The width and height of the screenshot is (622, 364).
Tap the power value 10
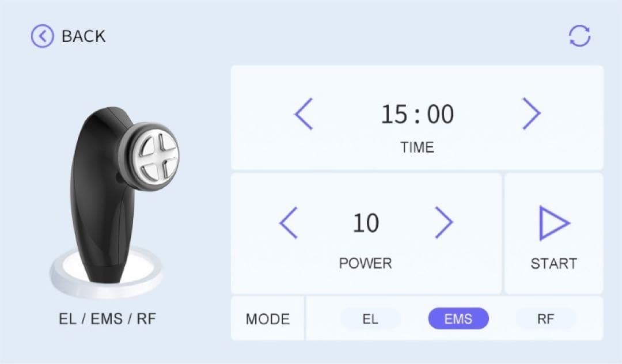[x=366, y=223]
